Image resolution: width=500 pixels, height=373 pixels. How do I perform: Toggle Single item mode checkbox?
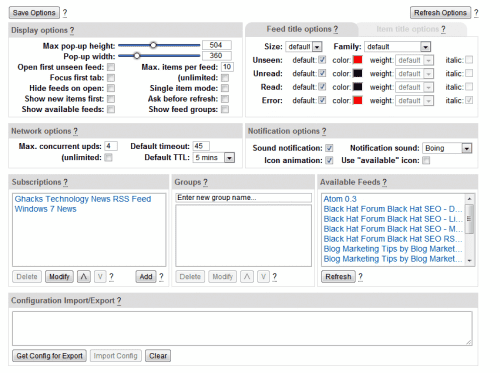(x=225, y=88)
